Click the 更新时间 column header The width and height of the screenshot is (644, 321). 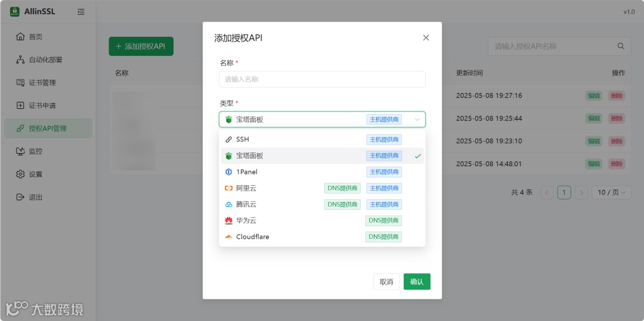(469, 73)
